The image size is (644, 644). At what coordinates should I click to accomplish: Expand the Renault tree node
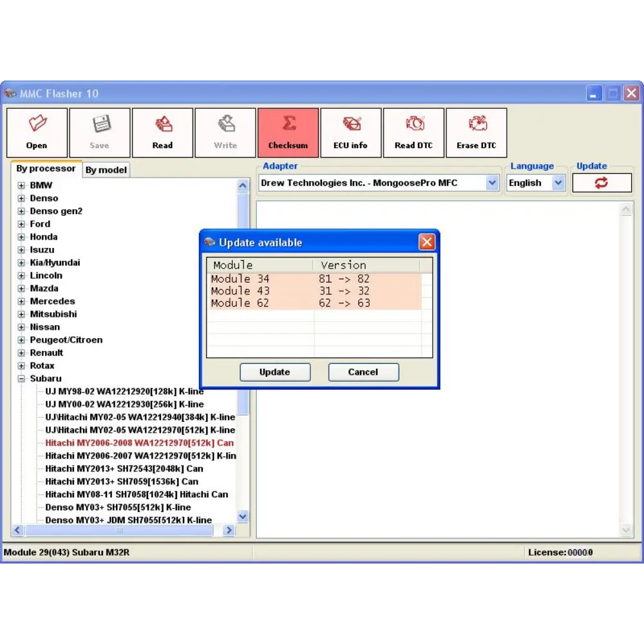tap(21, 353)
